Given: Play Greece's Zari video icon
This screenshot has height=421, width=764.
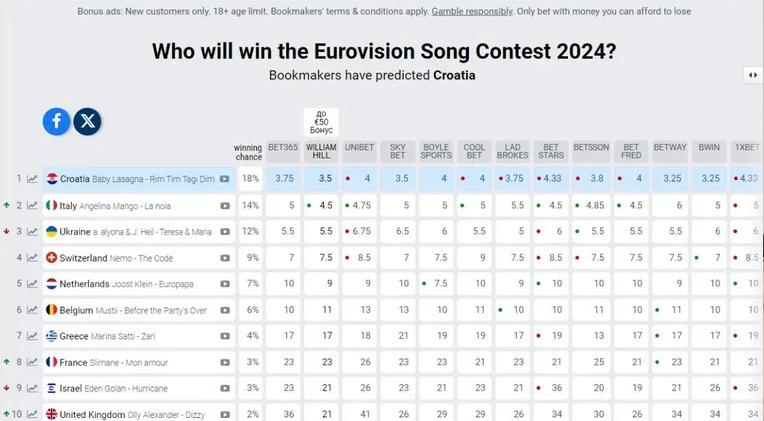Looking at the screenshot, I should click(x=225, y=336).
